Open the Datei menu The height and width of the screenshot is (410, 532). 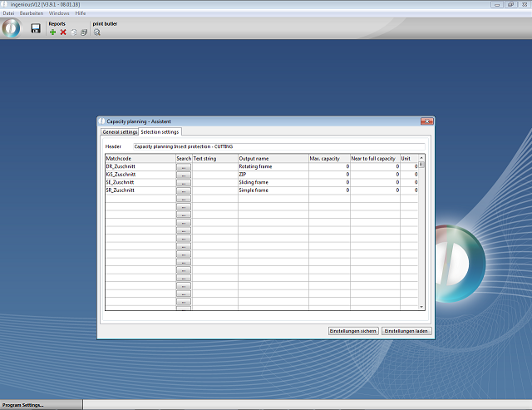(x=8, y=13)
